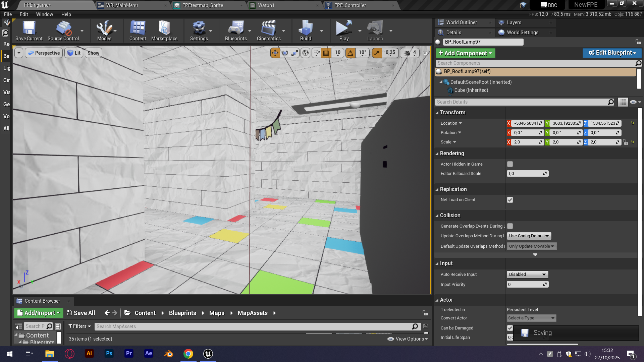The width and height of the screenshot is (644, 362).
Task: Open the Update Overlaps Method "Use Config Default" dropdown
Action: 529,236
